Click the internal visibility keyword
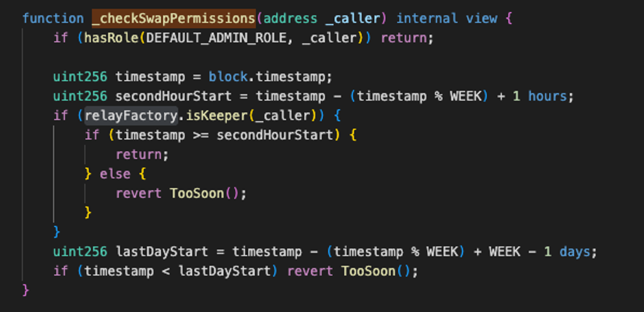Viewport: 644px width, 312px height. [x=427, y=18]
